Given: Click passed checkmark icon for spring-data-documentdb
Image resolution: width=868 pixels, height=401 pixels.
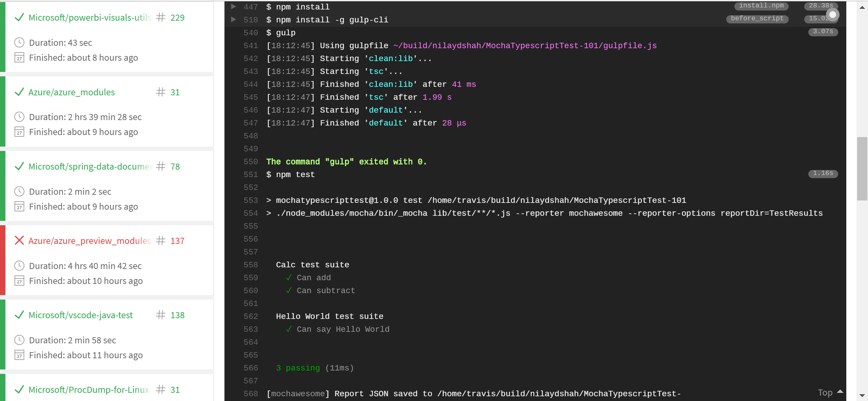Looking at the screenshot, I should coord(19,166).
